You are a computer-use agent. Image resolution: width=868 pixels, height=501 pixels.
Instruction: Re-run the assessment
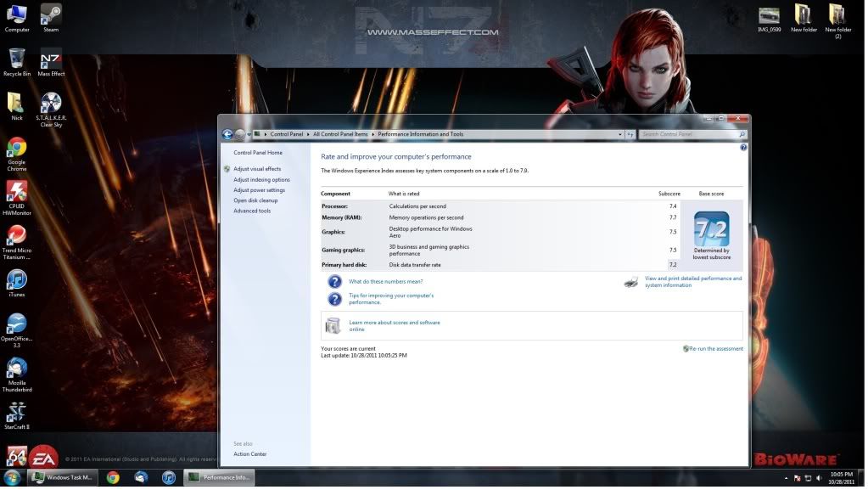pos(716,349)
